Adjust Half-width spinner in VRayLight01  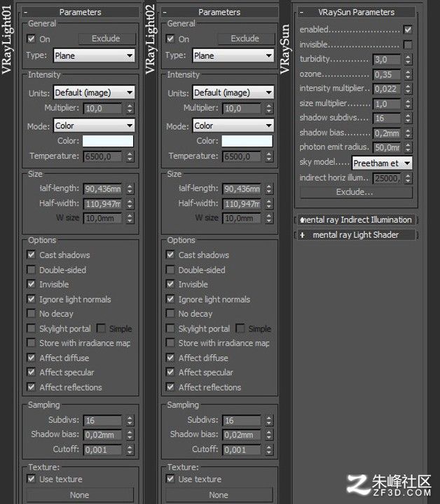pyautogui.click(x=130, y=204)
